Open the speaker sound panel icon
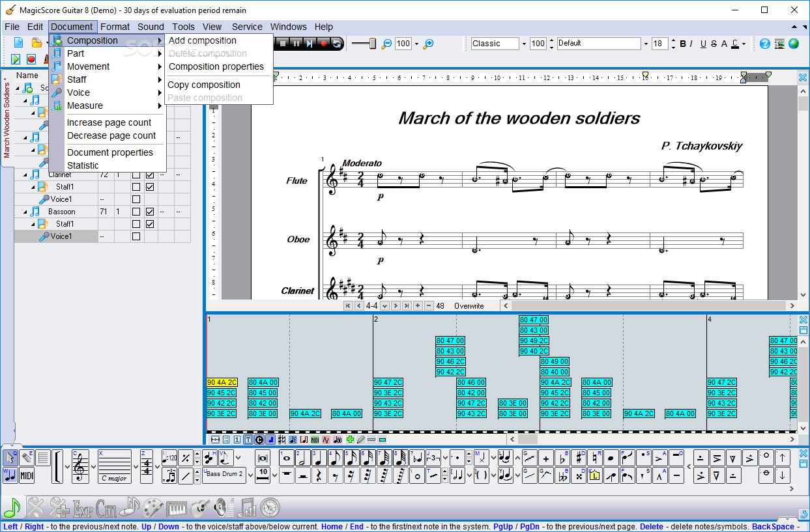Viewport: 810px width, 532px height. pos(224,507)
